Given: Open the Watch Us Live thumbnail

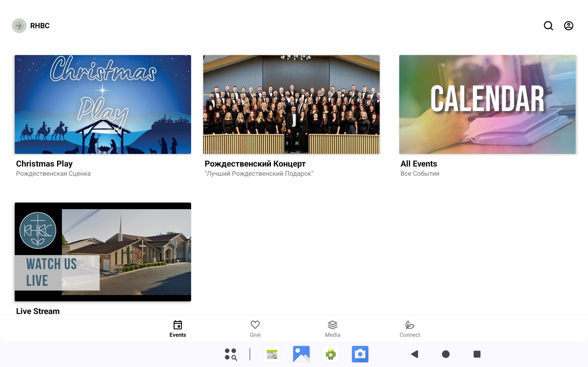Looking at the screenshot, I should coord(103,252).
